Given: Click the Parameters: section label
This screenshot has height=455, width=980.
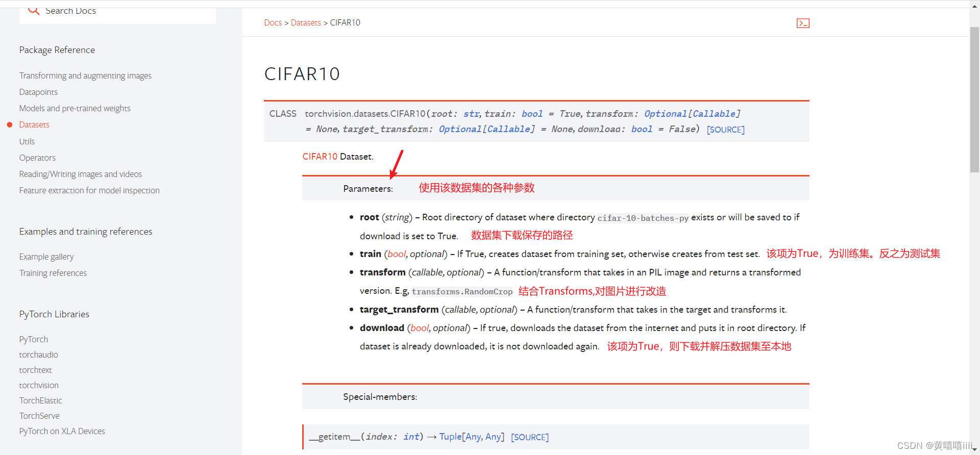Looking at the screenshot, I should pyautogui.click(x=368, y=189).
